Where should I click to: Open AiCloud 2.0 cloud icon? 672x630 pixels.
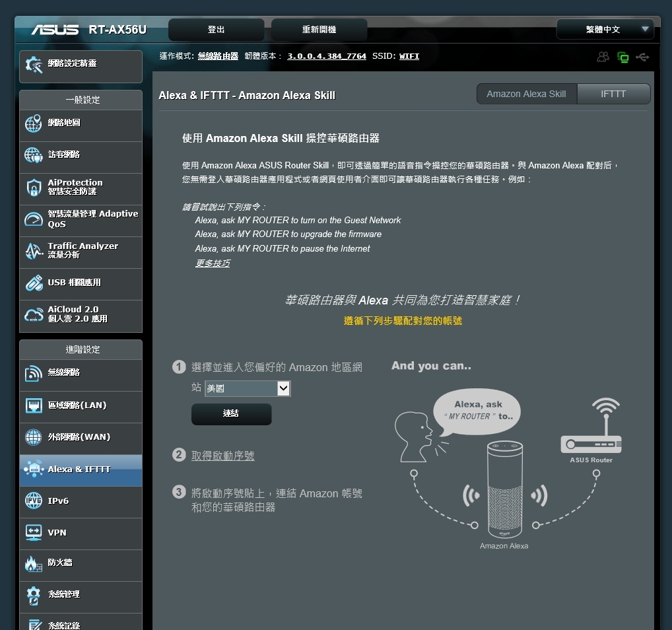click(34, 315)
